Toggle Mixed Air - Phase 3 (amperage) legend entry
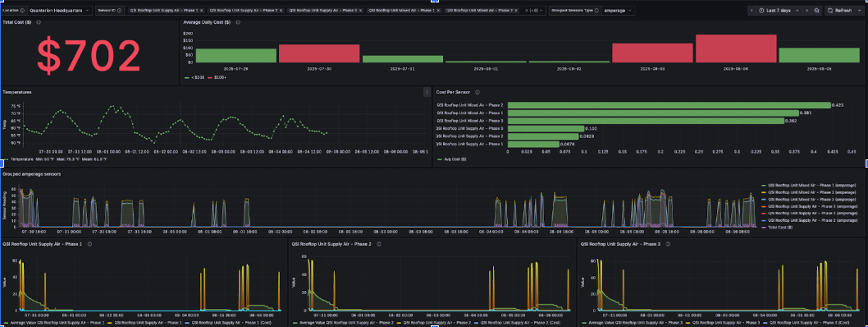 [x=811, y=199]
